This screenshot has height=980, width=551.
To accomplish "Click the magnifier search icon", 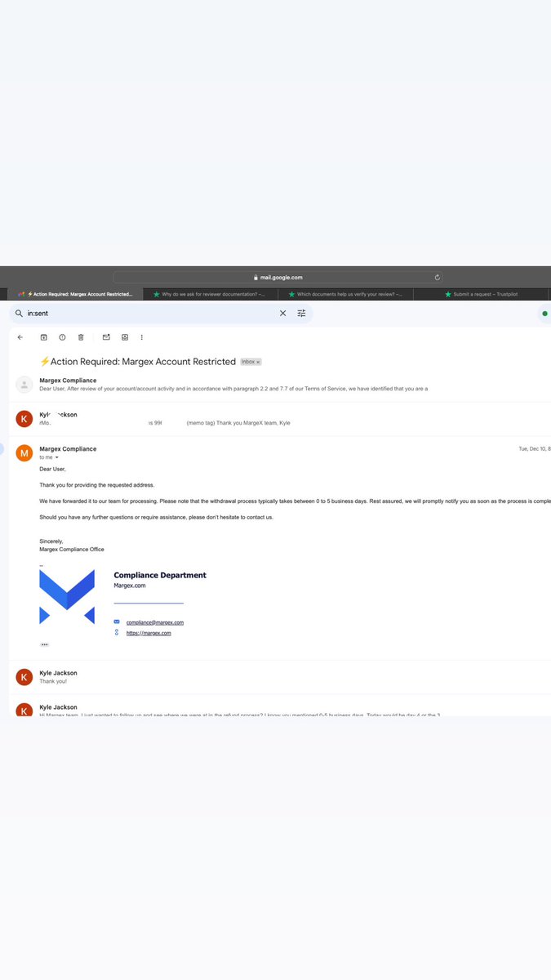I will 19,314.
